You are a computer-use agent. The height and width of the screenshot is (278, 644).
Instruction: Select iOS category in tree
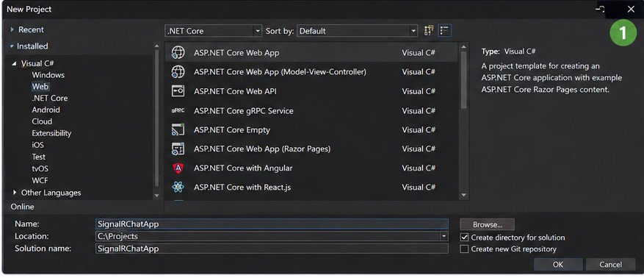37,145
